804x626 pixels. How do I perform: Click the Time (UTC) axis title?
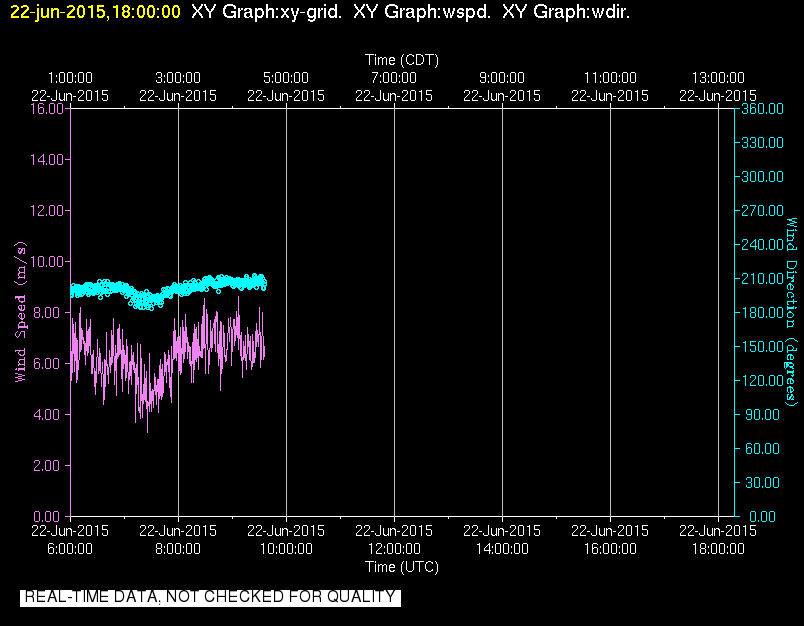(401, 567)
